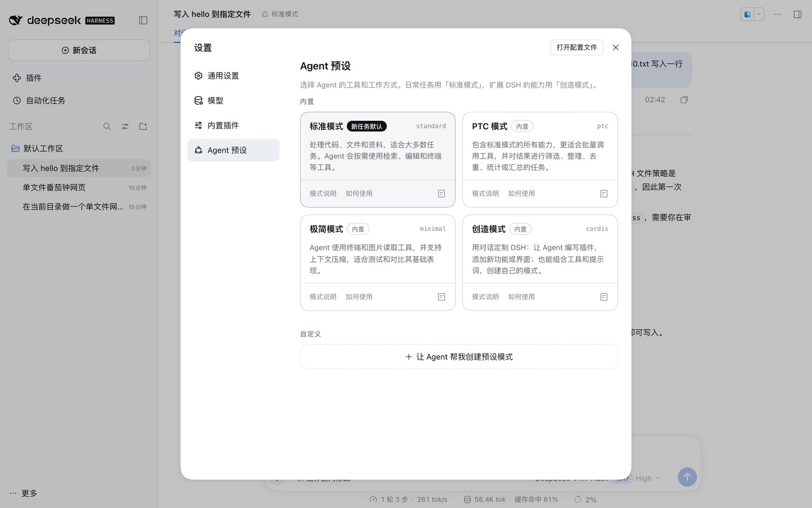
Task: Copy message with the copy icon
Action: click(x=684, y=100)
